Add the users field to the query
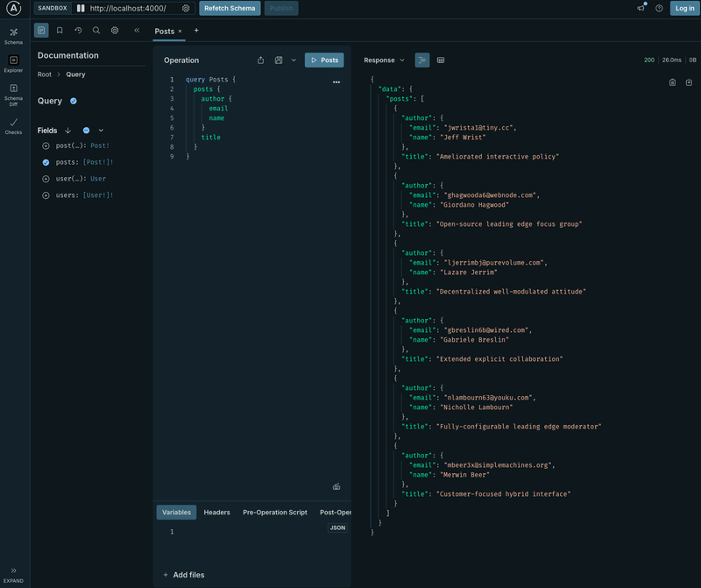This screenshot has height=588, width=701. 46,195
